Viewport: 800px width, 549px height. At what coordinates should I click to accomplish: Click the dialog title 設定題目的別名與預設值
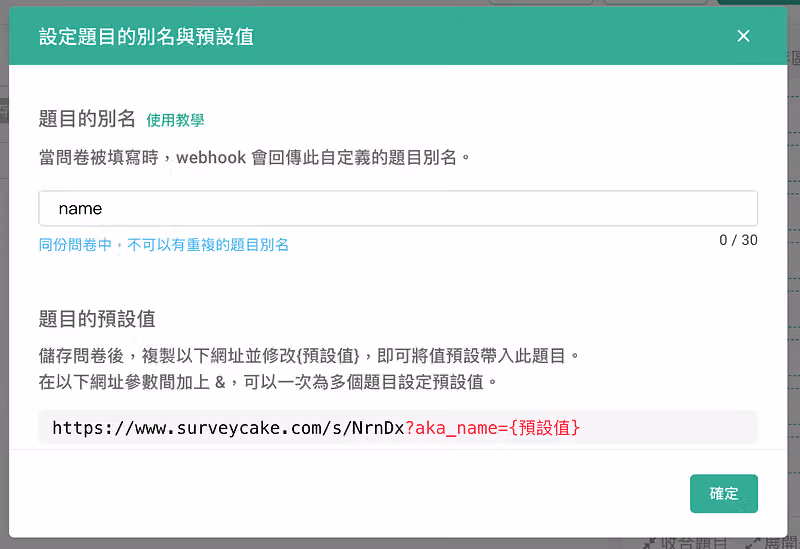click(x=146, y=36)
